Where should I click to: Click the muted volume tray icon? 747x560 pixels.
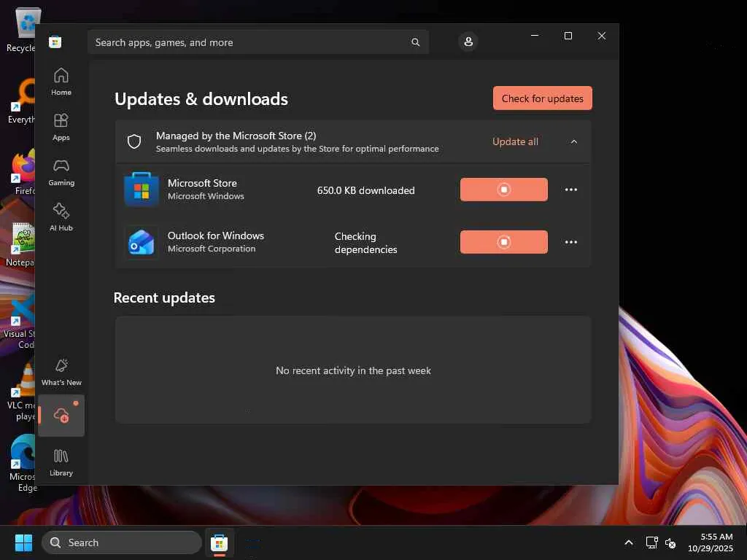670,542
